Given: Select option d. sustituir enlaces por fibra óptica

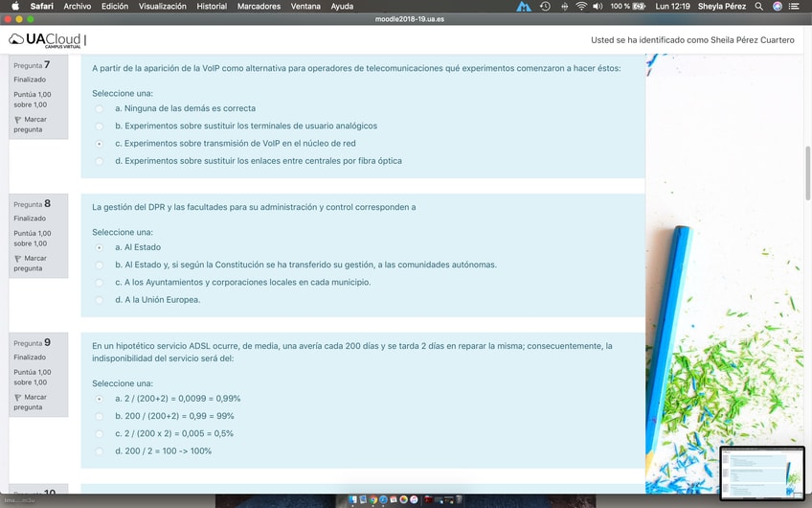Looking at the screenshot, I should point(99,161).
